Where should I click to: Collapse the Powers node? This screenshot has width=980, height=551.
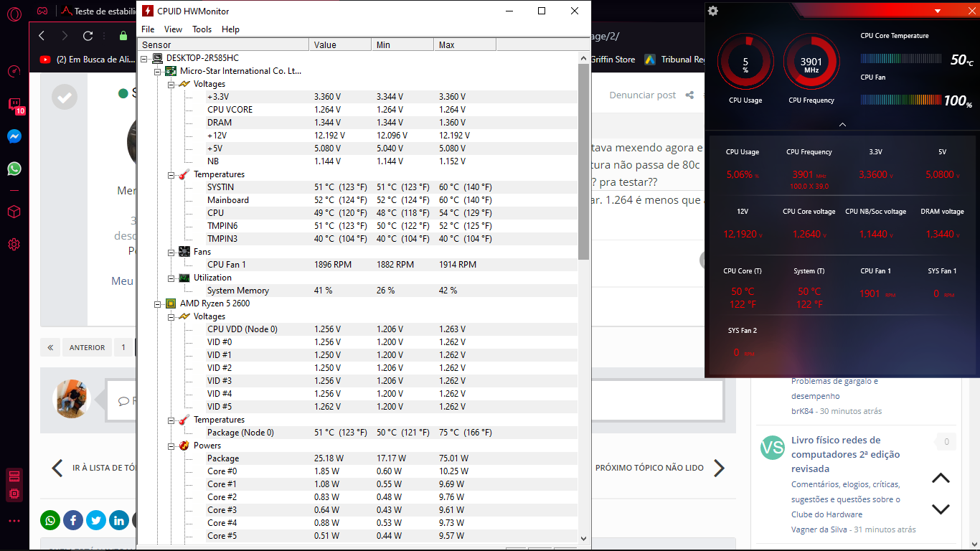(171, 446)
